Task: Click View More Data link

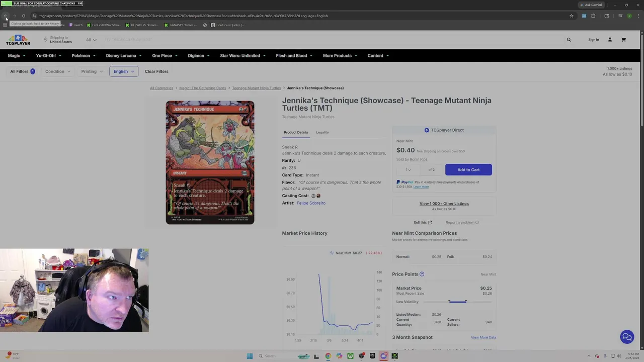Action: point(484,337)
